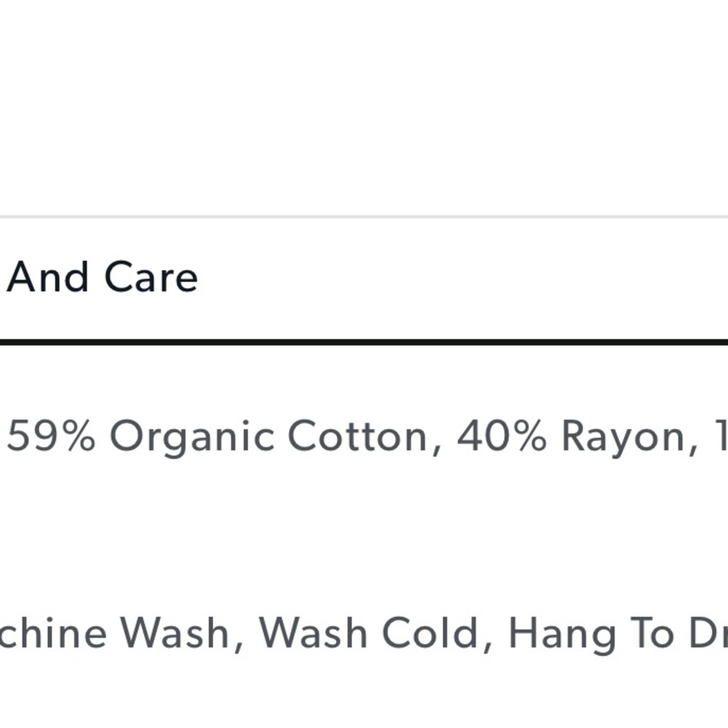Click the word "Hang" in care instructions
728x728 pixels.
[x=563, y=635]
